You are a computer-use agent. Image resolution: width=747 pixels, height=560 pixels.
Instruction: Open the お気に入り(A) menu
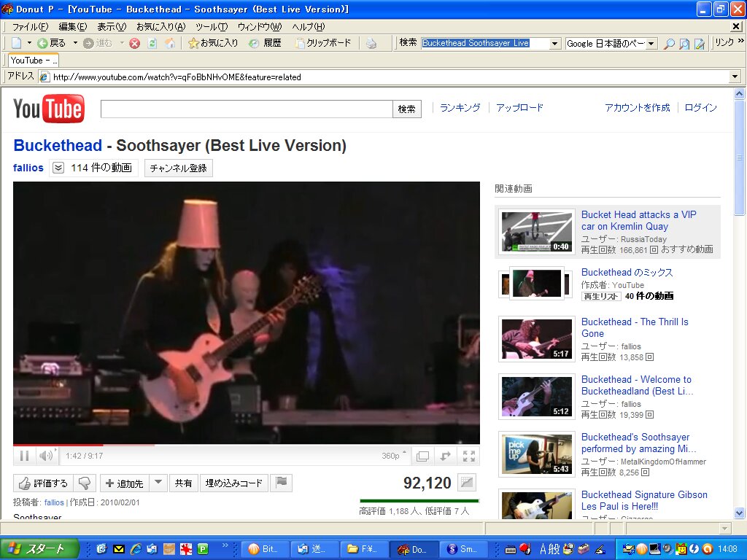[160, 27]
